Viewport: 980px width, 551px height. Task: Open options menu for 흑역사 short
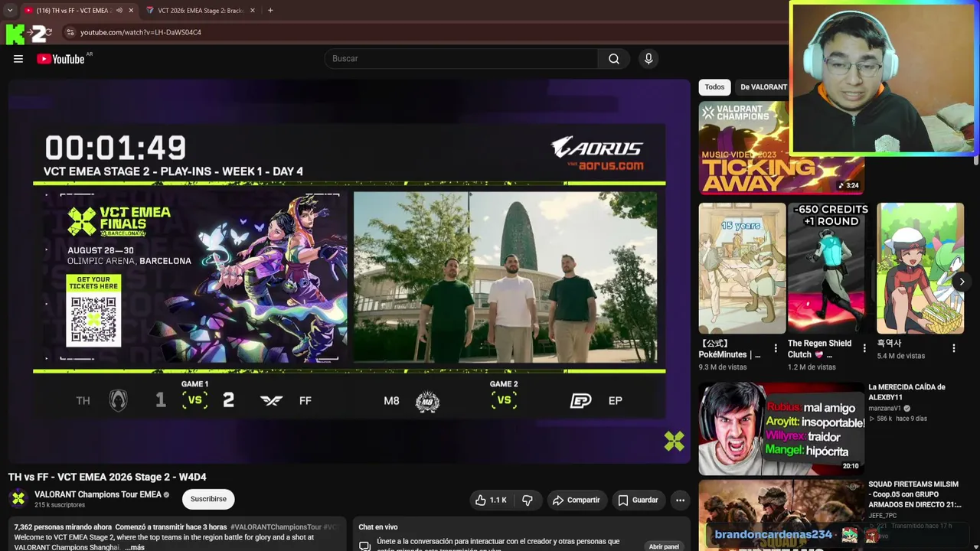954,348
